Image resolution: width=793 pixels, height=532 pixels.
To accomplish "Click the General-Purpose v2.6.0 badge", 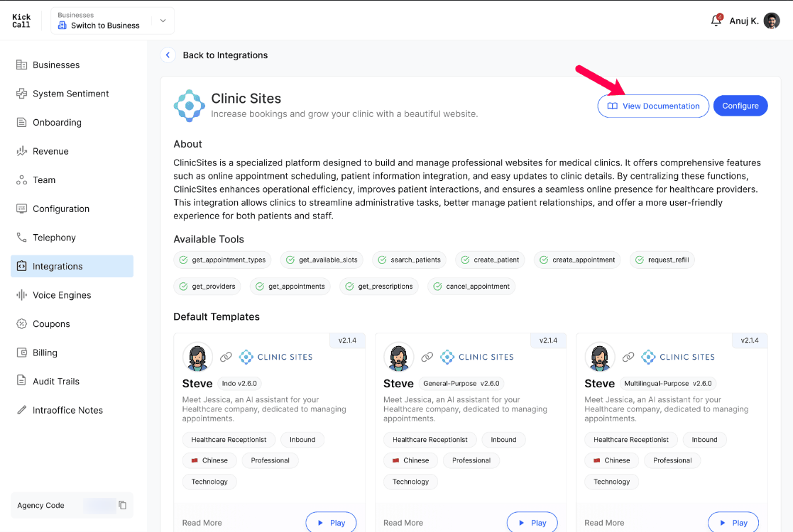I will pyautogui.click(x=461, y=384).
